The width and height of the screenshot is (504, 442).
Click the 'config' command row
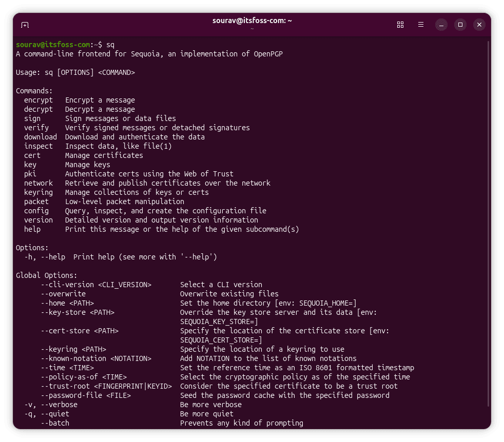[x=145, y=211]
